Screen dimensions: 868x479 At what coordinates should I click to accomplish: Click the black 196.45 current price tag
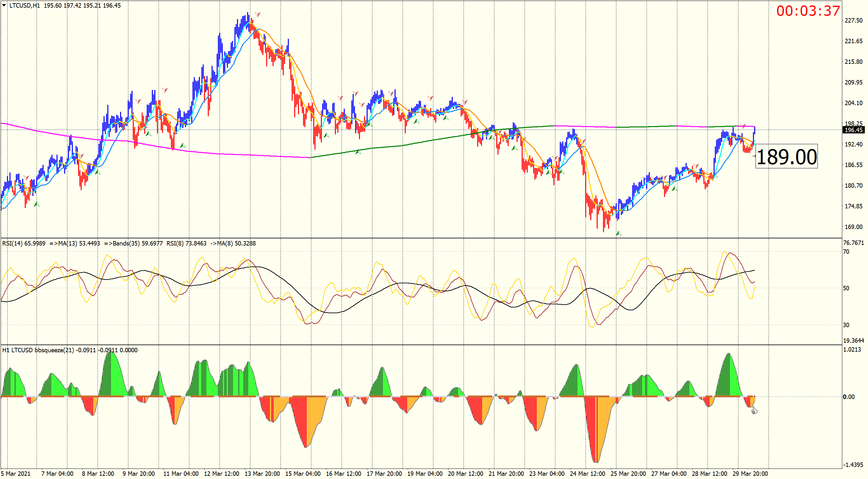[x=853, y=130]
